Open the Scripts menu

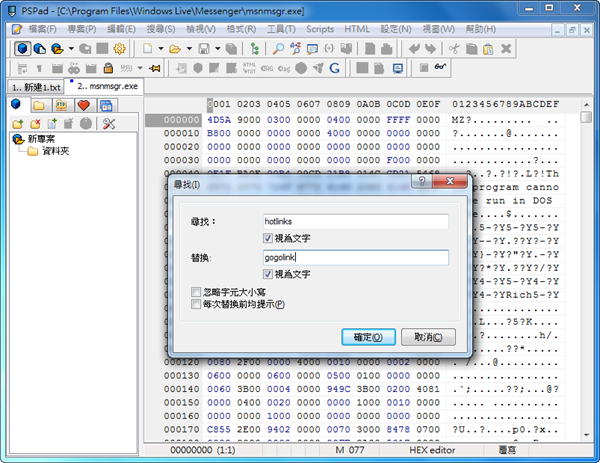click(320, 29)
